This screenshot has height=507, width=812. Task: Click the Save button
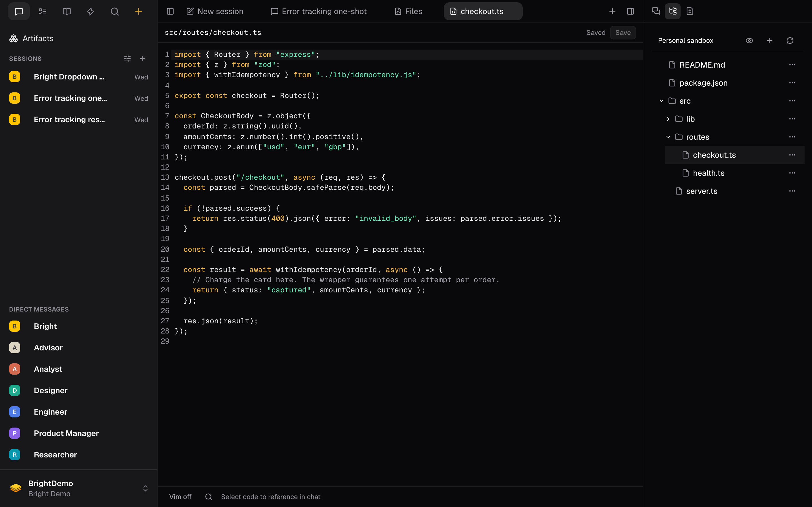623,32
